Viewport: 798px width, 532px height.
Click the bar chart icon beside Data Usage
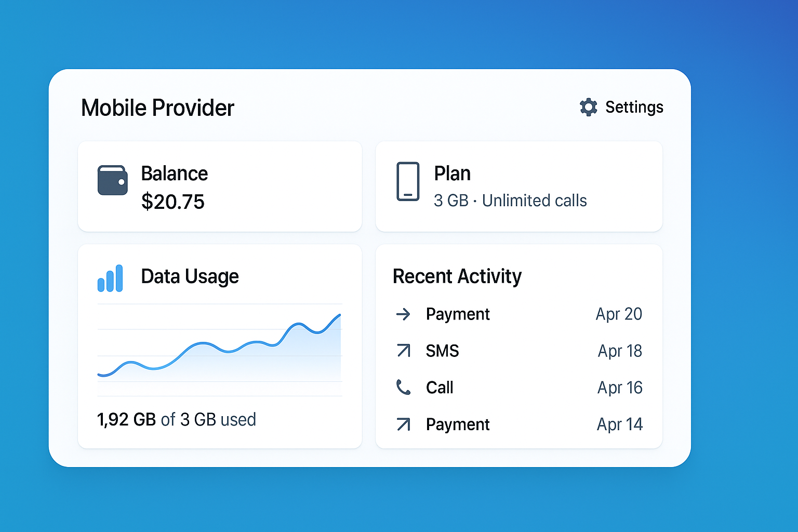point(110,278)
